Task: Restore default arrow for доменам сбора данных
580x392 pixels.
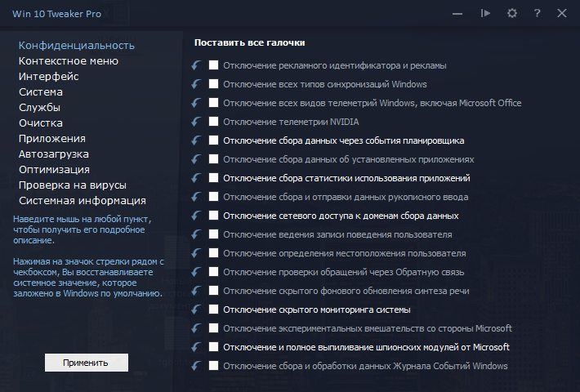Action: tap(196, 216)
